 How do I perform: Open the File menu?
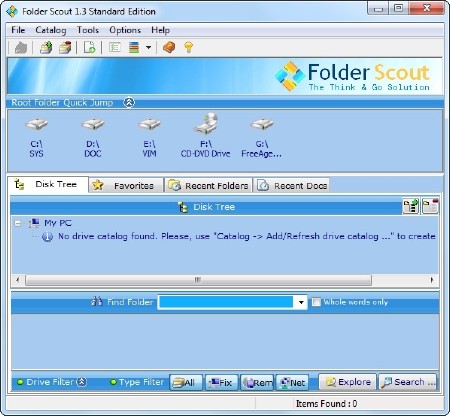pos(18,30)
